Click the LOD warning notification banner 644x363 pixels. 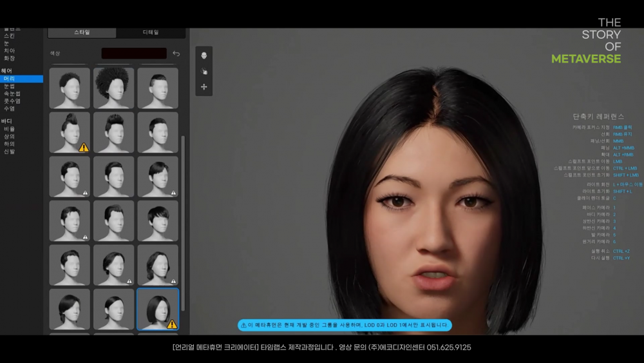(x=345, y=325)
